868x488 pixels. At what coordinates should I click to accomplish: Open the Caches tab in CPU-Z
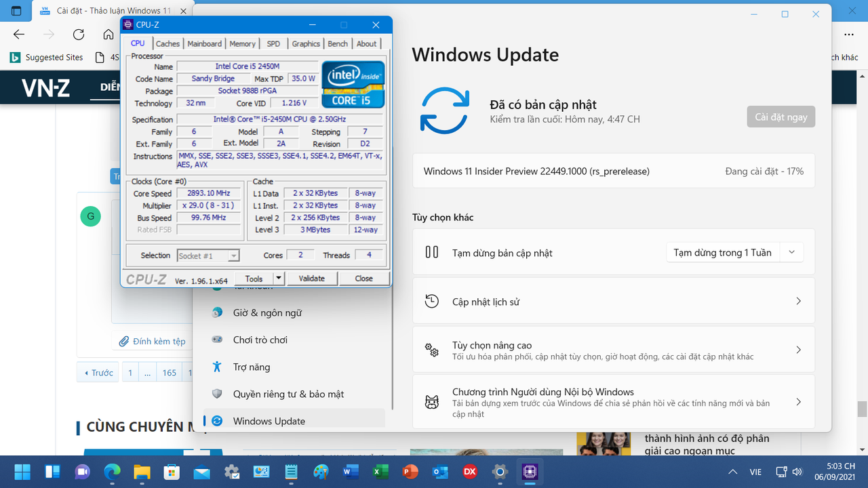point(167,43)
